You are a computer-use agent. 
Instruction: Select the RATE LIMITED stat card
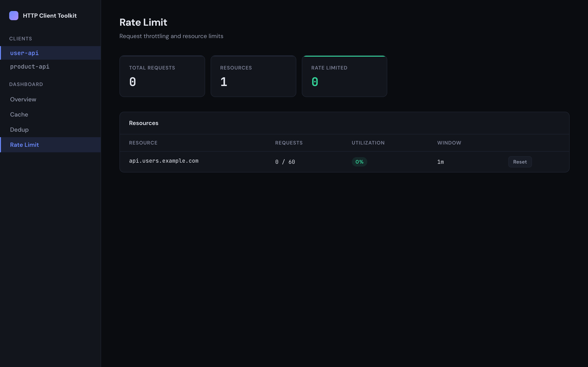pyautogui.click(x=344, y=76)
